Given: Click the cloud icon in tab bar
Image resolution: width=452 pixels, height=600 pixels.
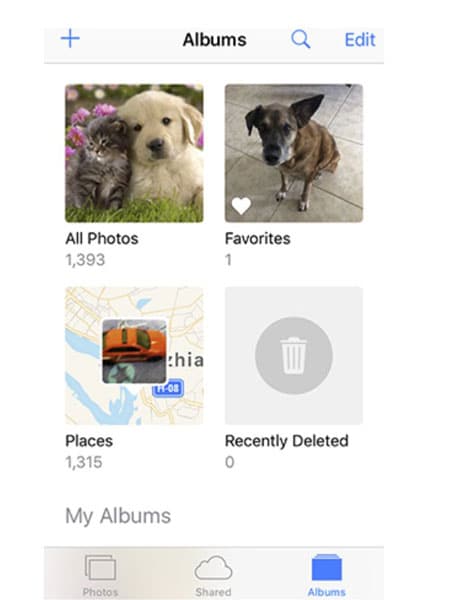Looking at the screenshot, I should tap(213, 568).
